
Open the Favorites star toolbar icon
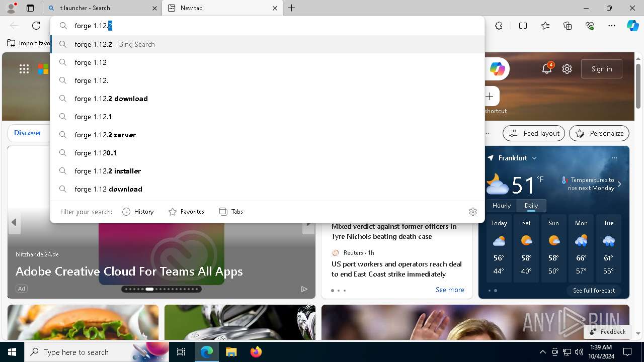(x=545, y=26)
